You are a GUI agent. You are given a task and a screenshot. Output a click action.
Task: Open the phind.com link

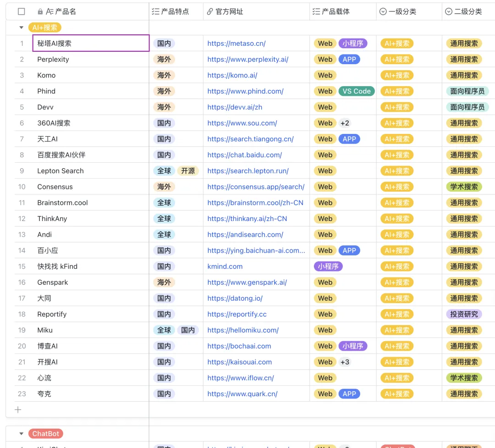(245, 91)
